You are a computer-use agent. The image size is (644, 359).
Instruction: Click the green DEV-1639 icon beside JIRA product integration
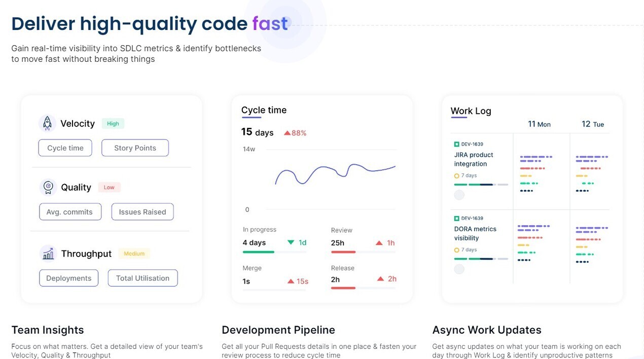(x=456, y=145)
